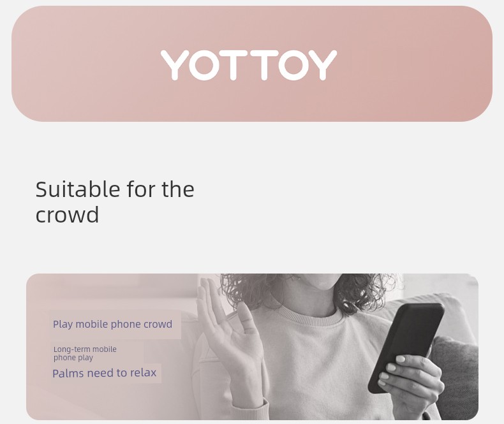Image resolution: width=504 pixels, height=424 pixels.
Task: Click the black smartphone in the photo
Action: (x=406, y=347)
